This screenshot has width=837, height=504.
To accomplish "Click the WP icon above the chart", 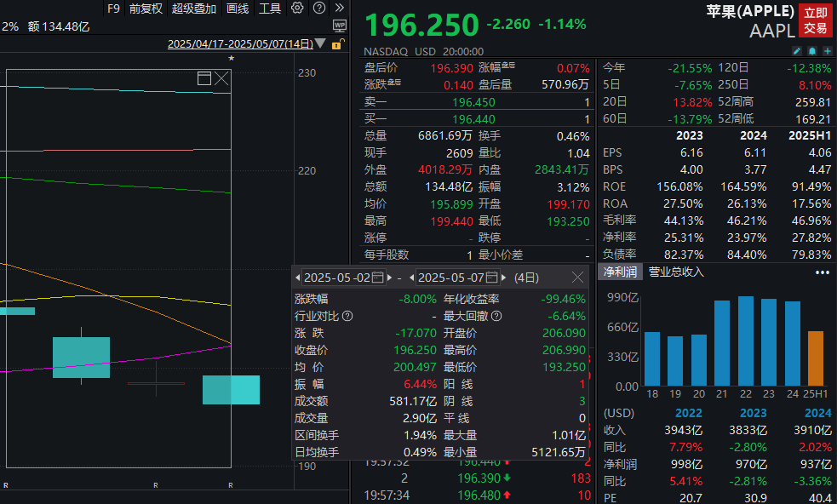I will pyautogui.click(x=340, y=26).
